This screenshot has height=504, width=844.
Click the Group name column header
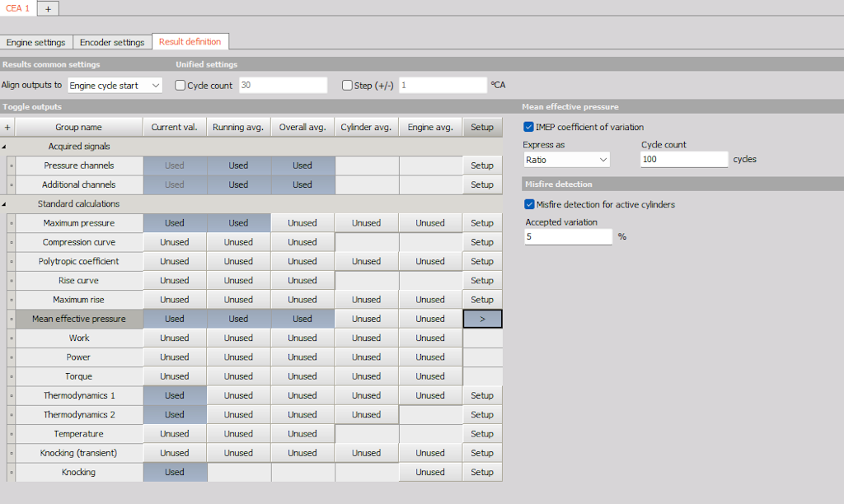tap(79, 128)
